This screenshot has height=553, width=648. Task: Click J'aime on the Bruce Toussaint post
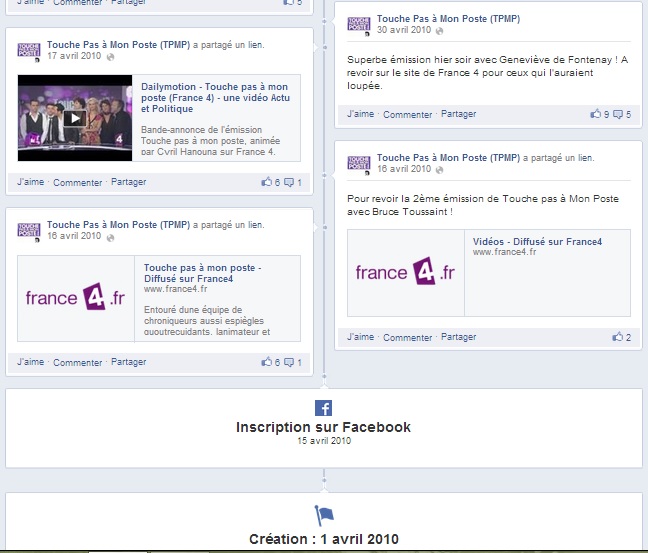pos(360,337)
